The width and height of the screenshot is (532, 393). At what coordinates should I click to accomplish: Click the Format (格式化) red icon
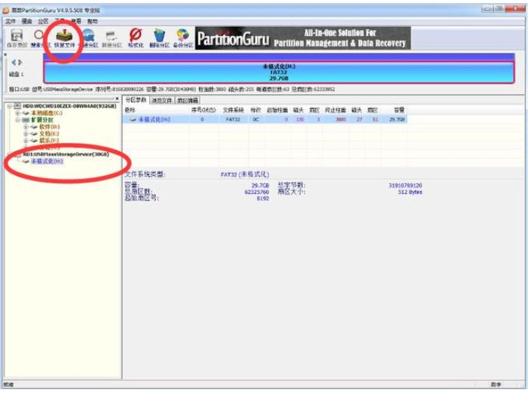click(136, 35)
